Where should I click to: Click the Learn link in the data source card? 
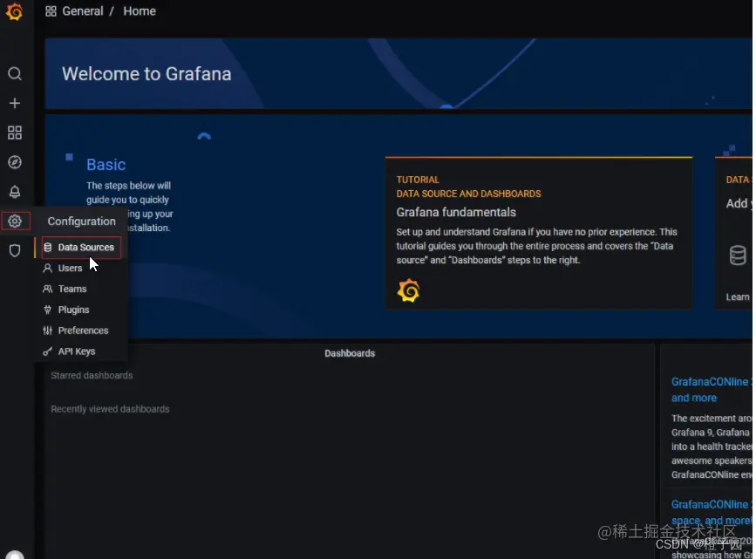coord(738,297)
